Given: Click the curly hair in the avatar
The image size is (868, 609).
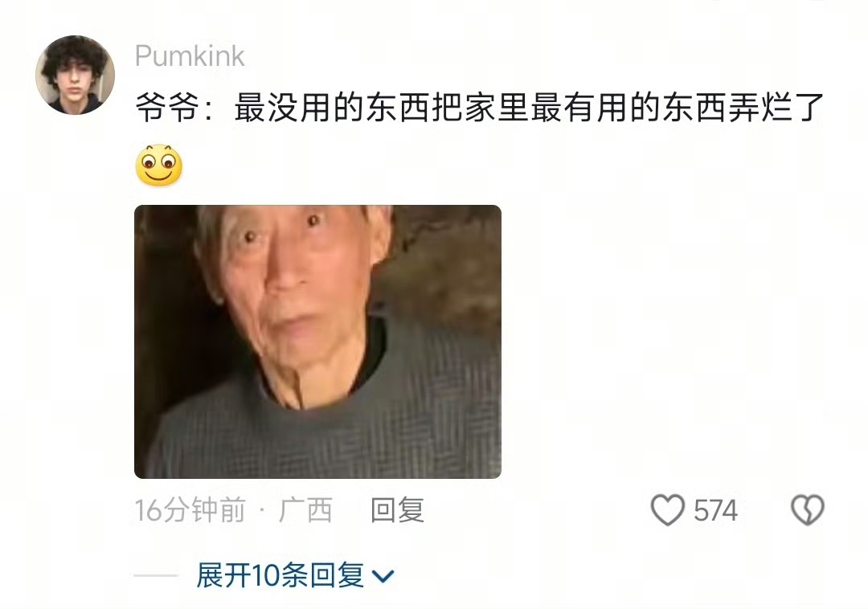Looking at the screenshot, I should (x=74, y=55).
